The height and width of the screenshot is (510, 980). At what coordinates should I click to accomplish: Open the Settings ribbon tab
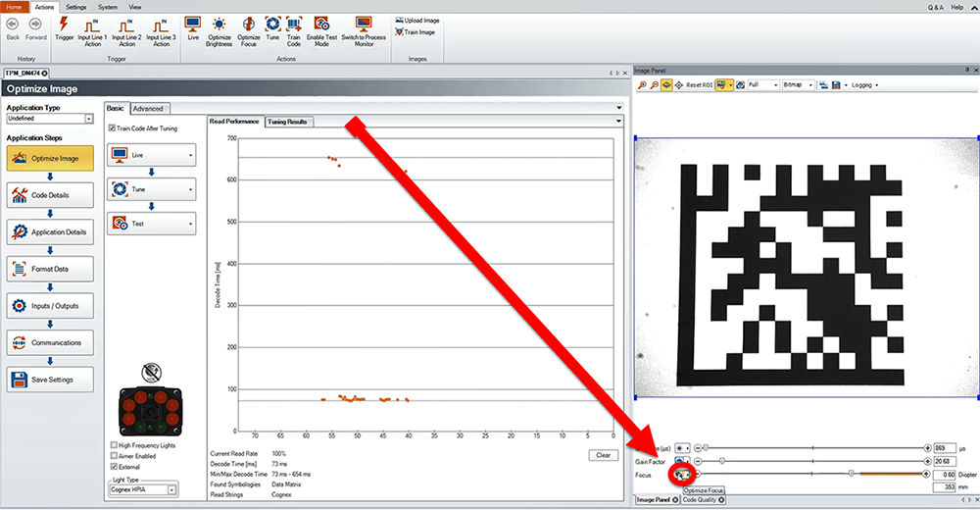tap(75, 7)
